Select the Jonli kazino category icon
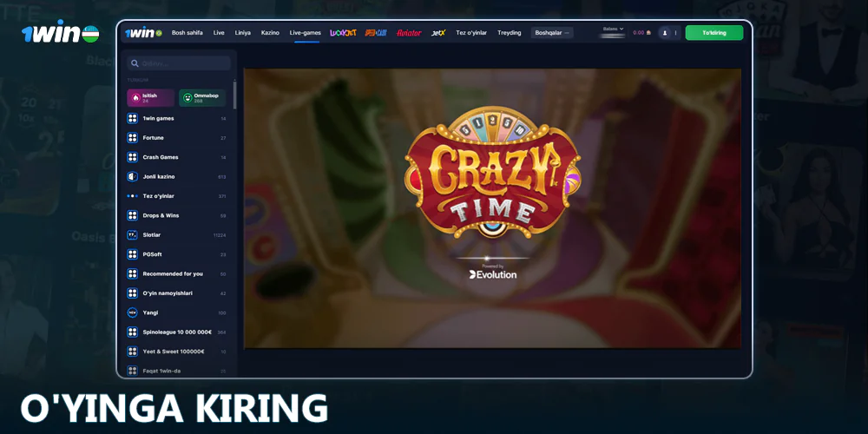 132,176
